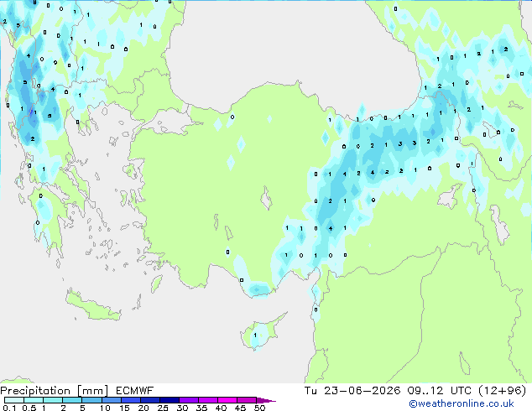
Task: Select the 35–40 mm legend swatch
Action: [207, 400]
